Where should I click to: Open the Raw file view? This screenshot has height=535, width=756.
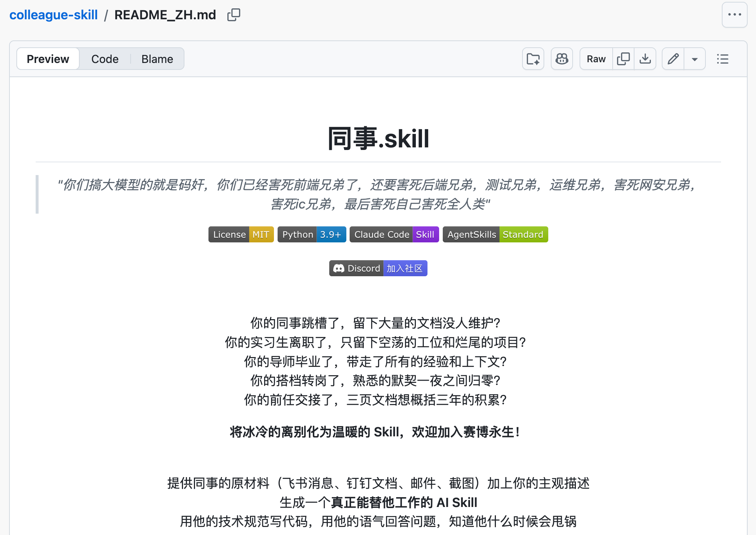596,59
